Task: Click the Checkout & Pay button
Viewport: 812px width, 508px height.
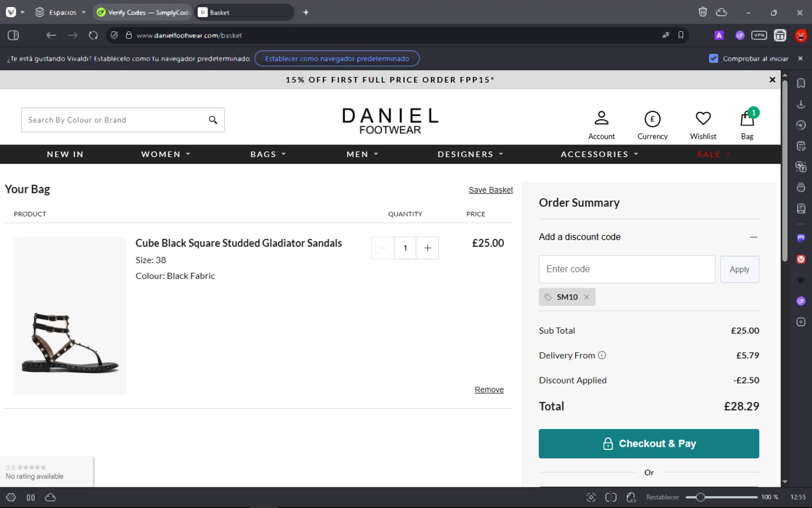Action: tap(649, 444)
